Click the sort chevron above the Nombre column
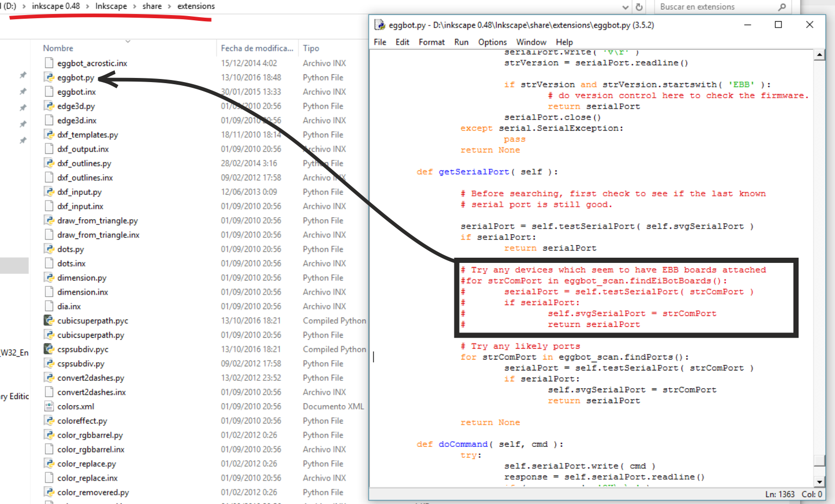Viewport: 835px width, 504px height. (127, 41)
